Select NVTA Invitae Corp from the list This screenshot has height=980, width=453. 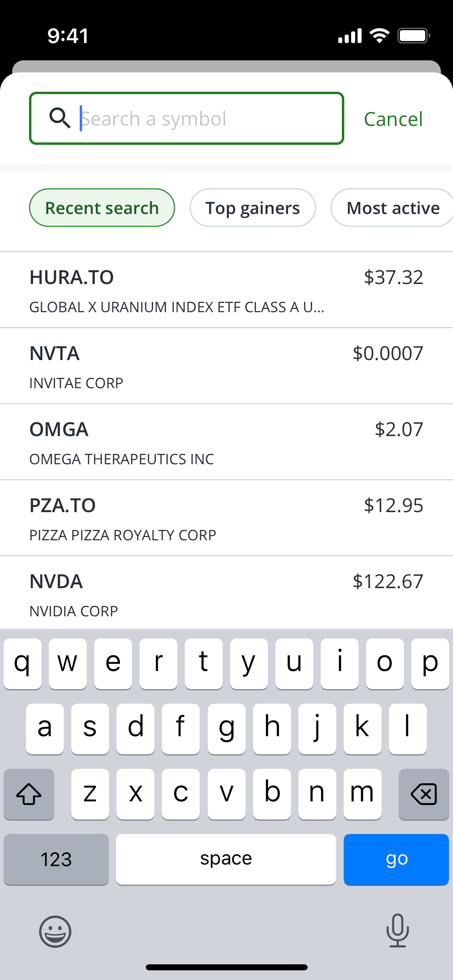pos(226,366)
